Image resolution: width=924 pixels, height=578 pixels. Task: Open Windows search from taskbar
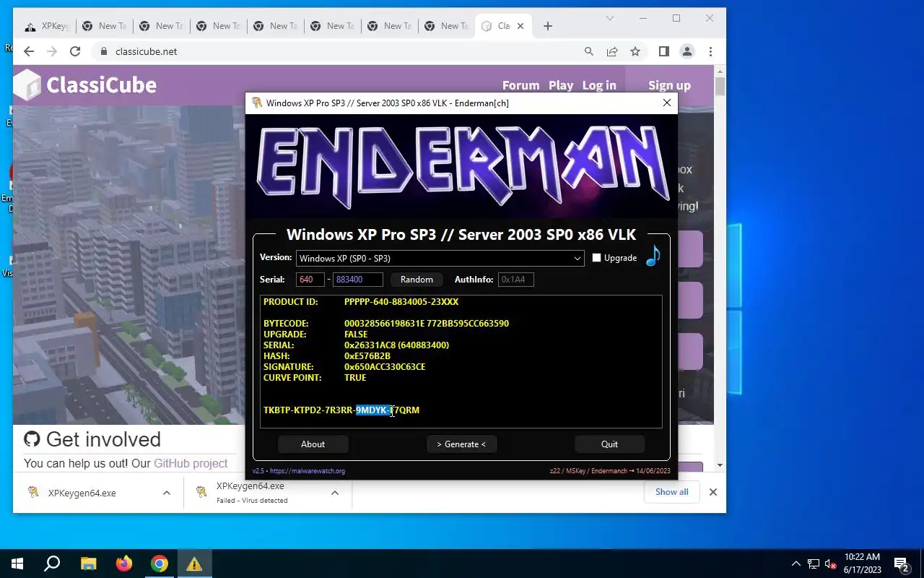pyautogui.click(x=52, y=564)
